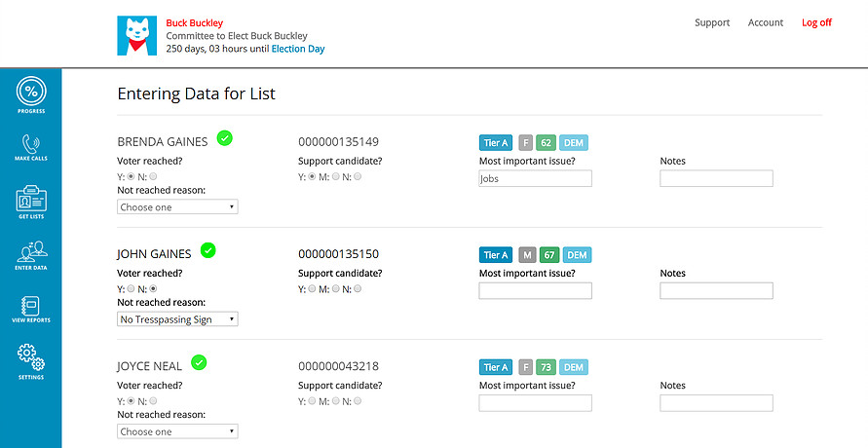This screenshot has width=868, height=448.
Task: Click the BRENDA GAINES name
Action: (162, 142)
